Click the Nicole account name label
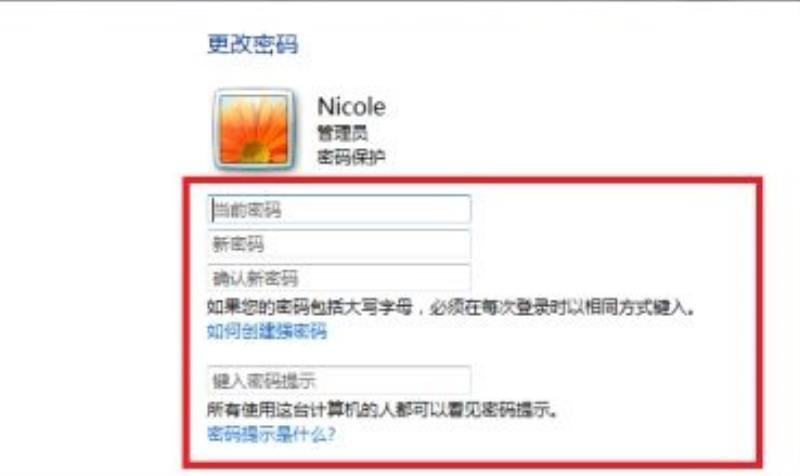800x476 pixels. (351, 107)
